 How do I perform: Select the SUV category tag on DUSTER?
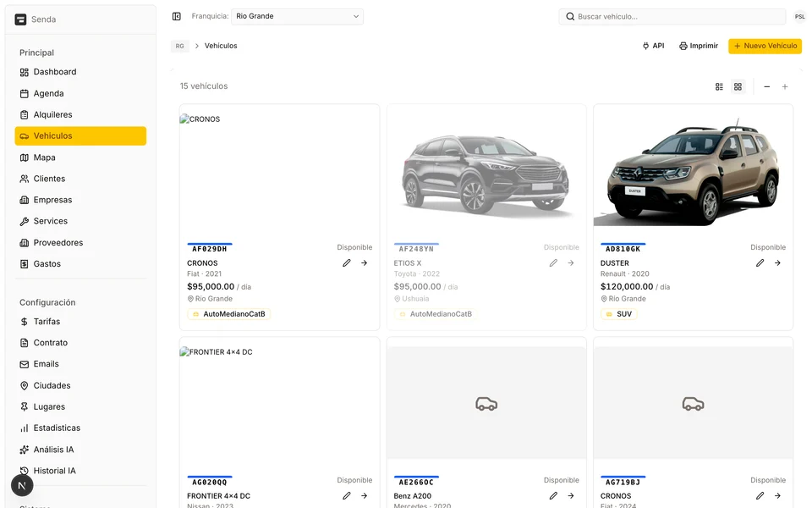click(619, 314)
